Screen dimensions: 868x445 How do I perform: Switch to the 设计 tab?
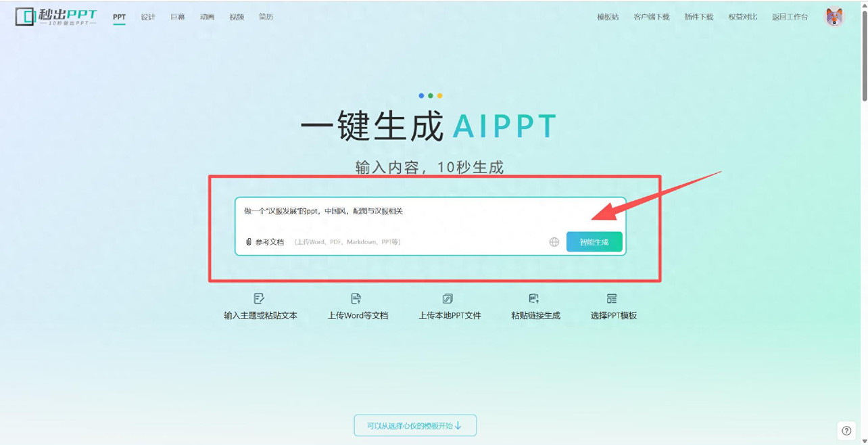[148, 16]
